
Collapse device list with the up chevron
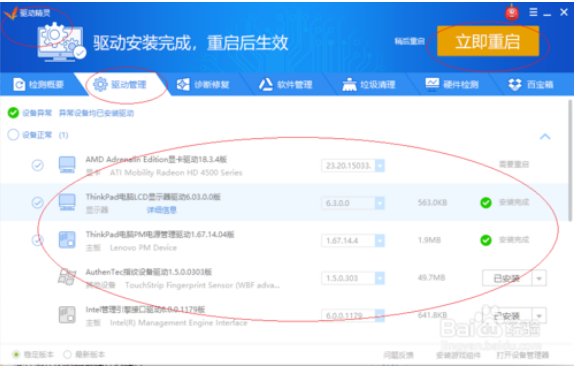tap(545, 137)
